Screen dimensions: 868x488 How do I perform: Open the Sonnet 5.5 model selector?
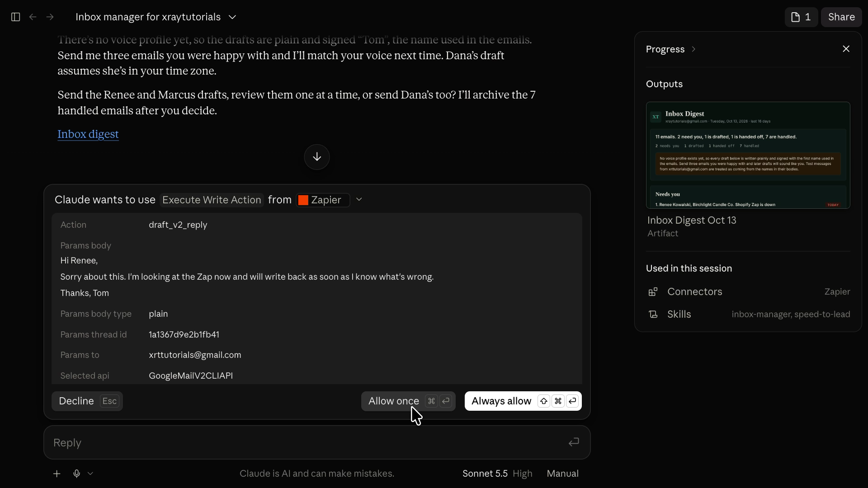click(x=485, y=474)
